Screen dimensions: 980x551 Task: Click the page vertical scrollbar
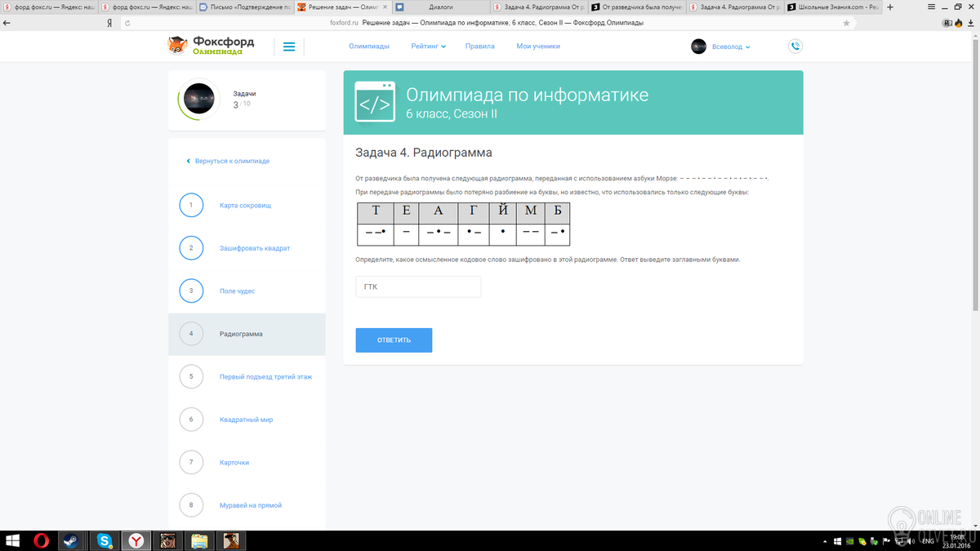(975, 279)
